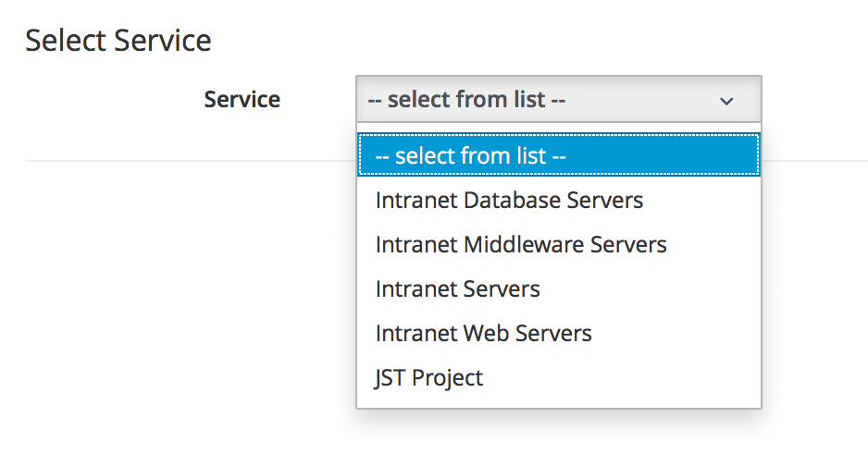Choose Intranet Database Servers from list

click(509, 200)
